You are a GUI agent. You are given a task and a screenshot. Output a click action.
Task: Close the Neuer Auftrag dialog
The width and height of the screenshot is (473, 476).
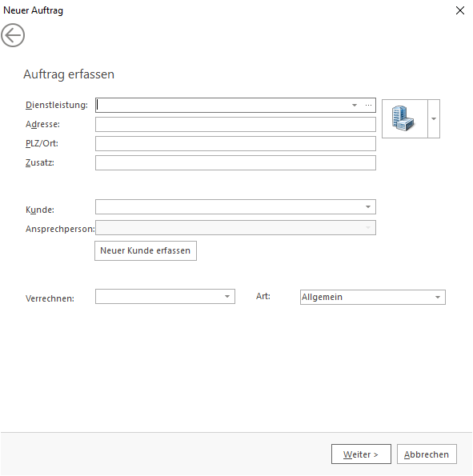tap(460, 10)
